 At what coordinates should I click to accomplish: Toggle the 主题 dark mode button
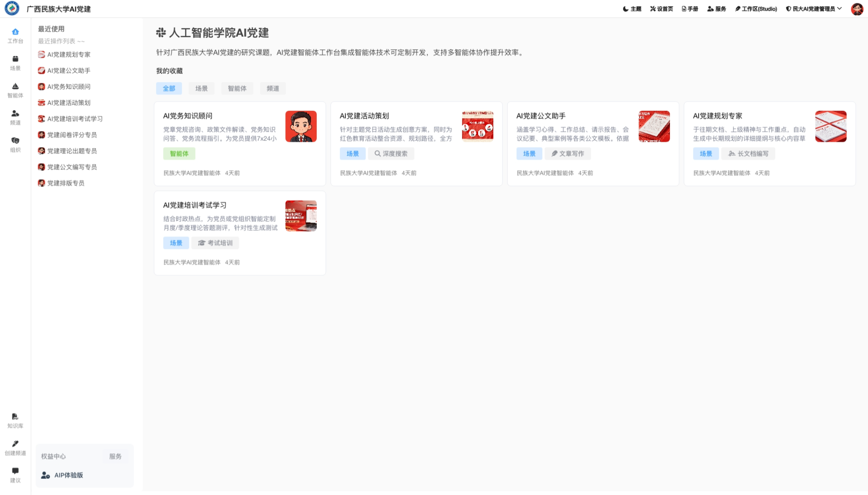(632, 9)
